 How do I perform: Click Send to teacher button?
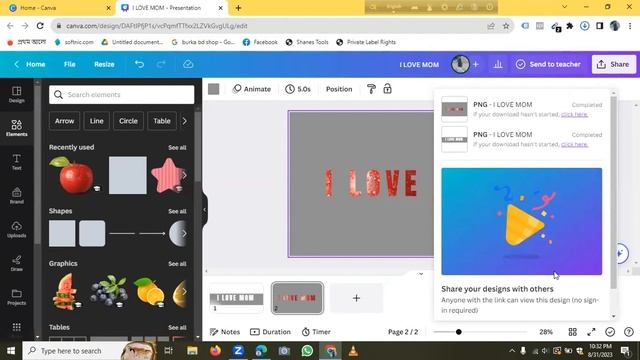pos(548,64)
